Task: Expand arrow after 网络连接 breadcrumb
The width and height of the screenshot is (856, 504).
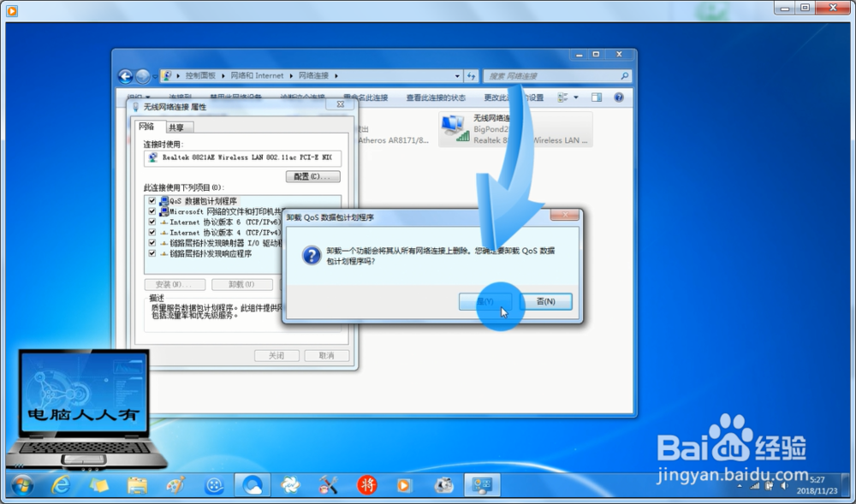Action: (336, 76)
